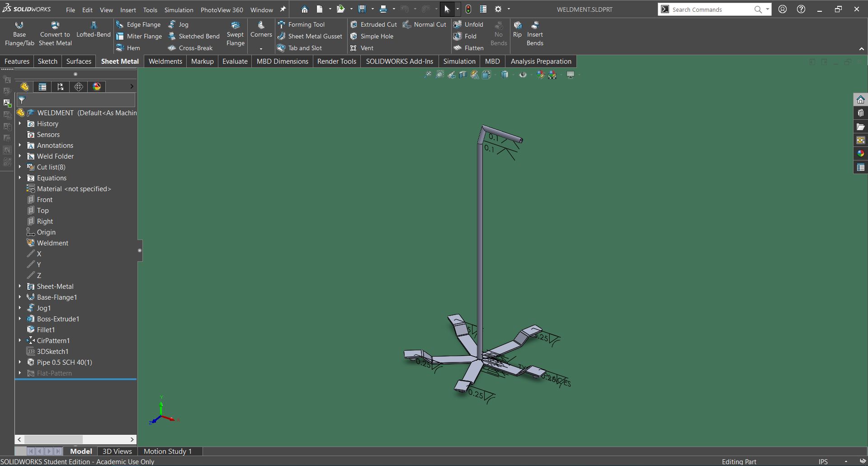
Task: Open the Swept Flange tool
Action: (x=235, y=34)
